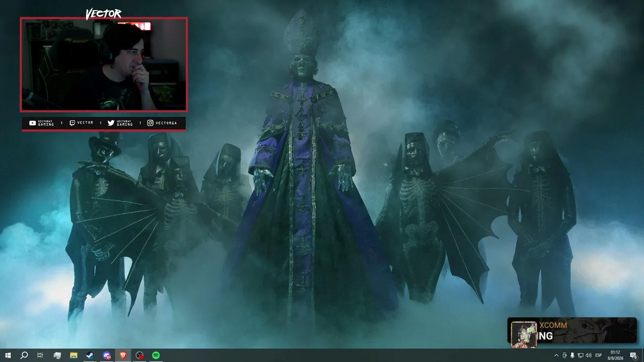Open the OBS recording app icon
The image size is (644, 362).
point(140,355)
